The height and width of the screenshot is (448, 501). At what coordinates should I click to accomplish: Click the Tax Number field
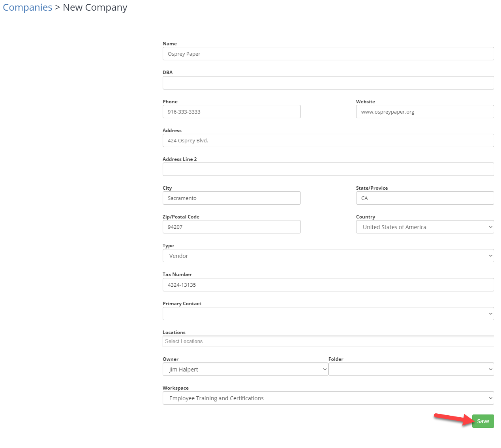[x=328, y=285]
